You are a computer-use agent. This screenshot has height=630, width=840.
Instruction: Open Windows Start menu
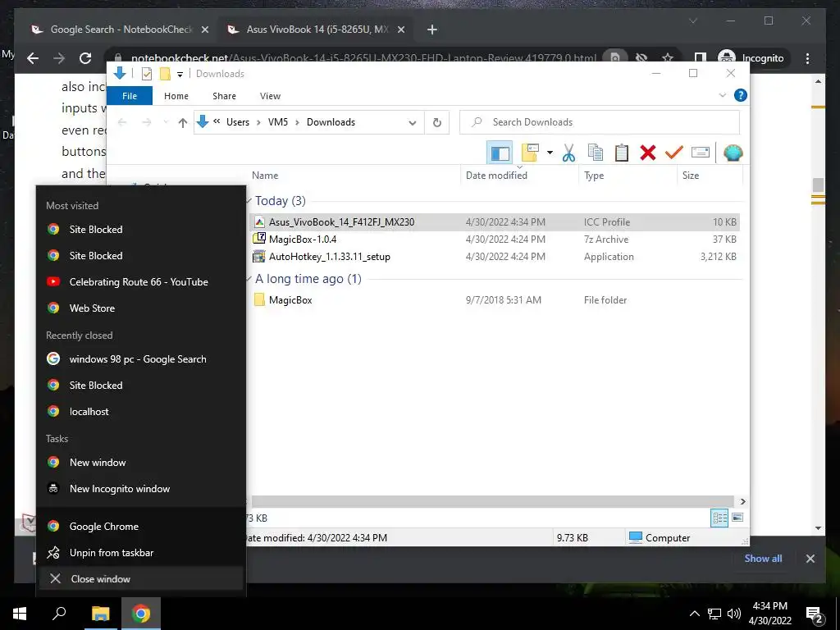pos(20,614)
